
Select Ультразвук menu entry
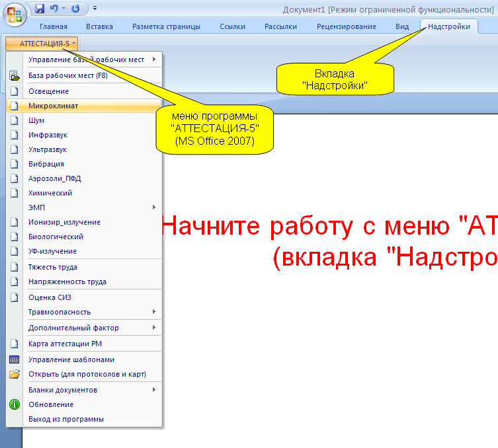click(x=84, y=149)
